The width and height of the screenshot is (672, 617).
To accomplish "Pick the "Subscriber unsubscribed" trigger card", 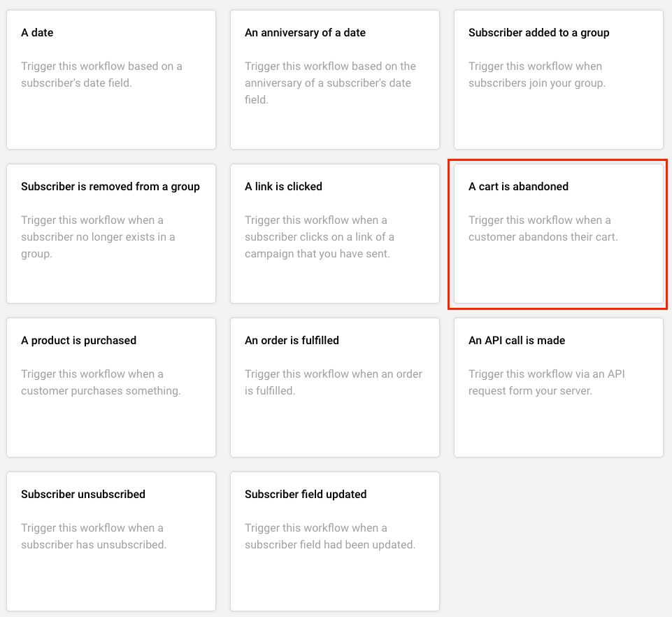I will click(x=111, y=541).
